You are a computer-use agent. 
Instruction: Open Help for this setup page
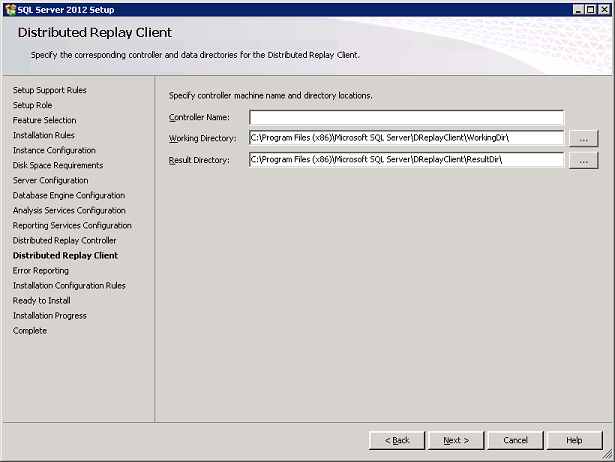click(x=575, y=440)
